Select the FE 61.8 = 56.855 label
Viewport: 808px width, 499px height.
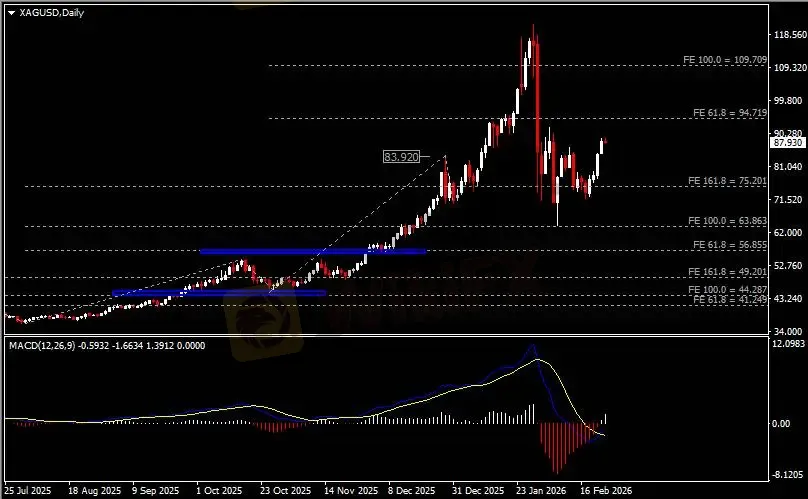click(730, 245)
